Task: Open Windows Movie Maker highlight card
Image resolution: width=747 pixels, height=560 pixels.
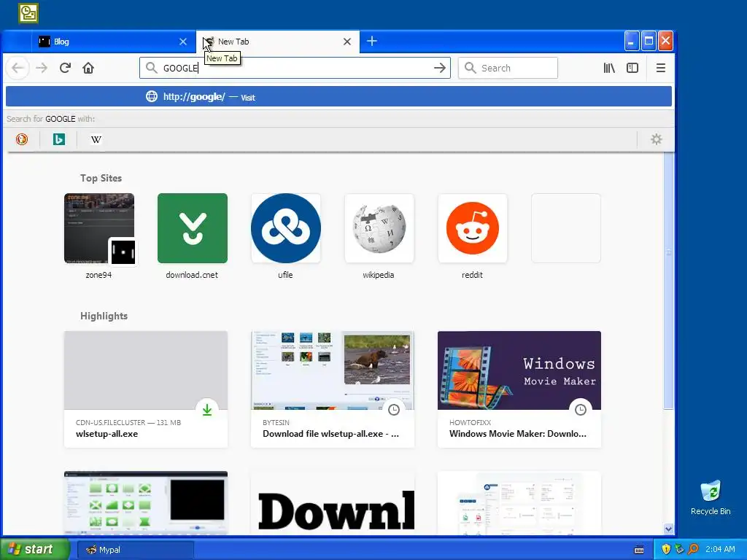Action: [x=519, y=389]
